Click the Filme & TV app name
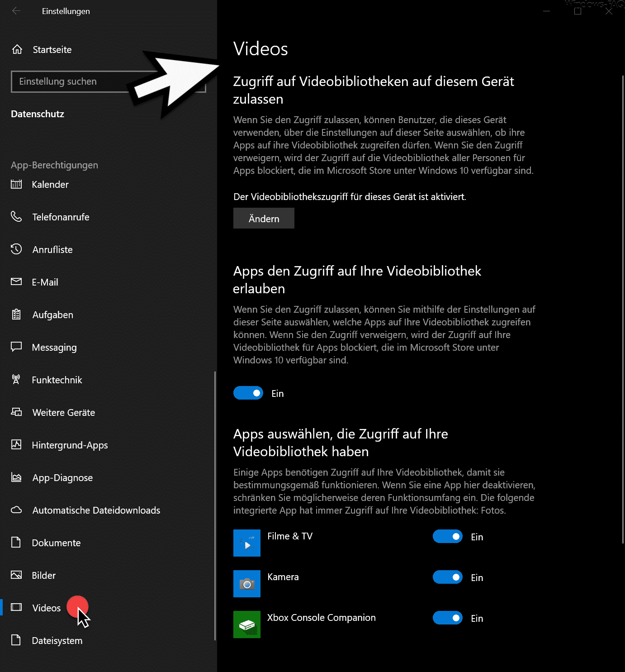Image resolution: width=625 pixels, height=672 pixels. (x=290, y=536)
